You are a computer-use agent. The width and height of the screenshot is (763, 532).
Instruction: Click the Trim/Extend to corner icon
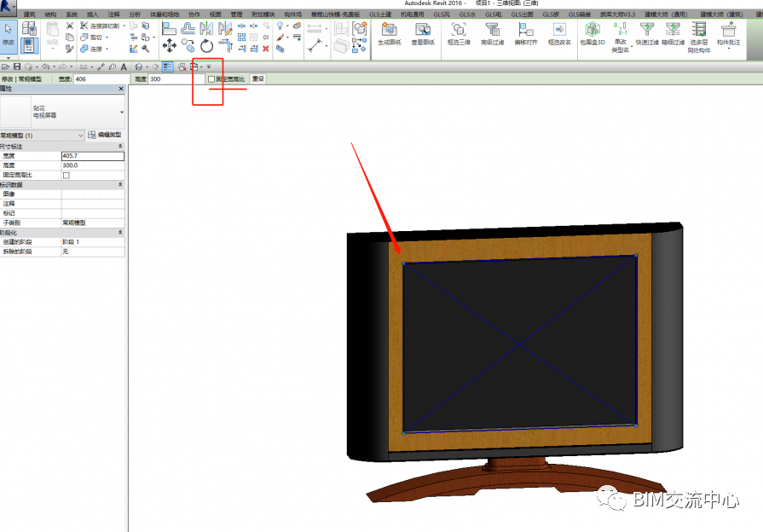click(226, 46)
